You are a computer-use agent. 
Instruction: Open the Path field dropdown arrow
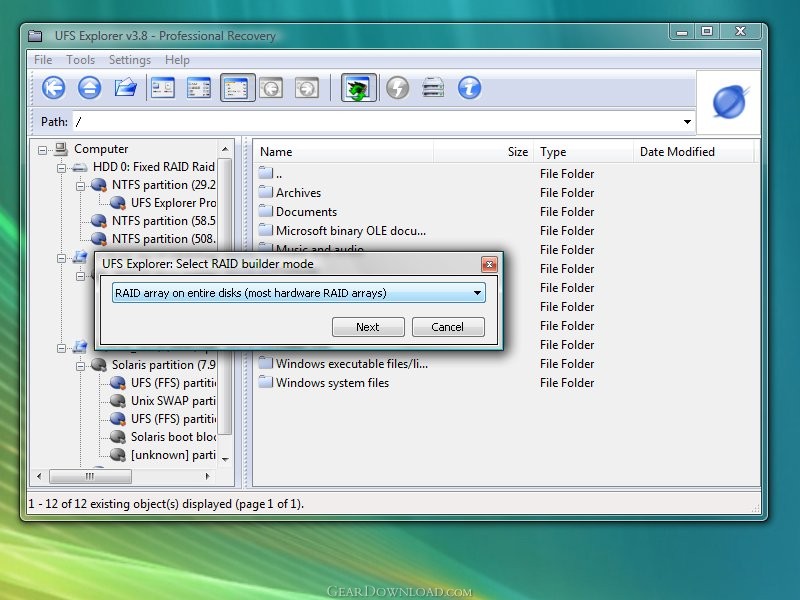pos(687,122)
